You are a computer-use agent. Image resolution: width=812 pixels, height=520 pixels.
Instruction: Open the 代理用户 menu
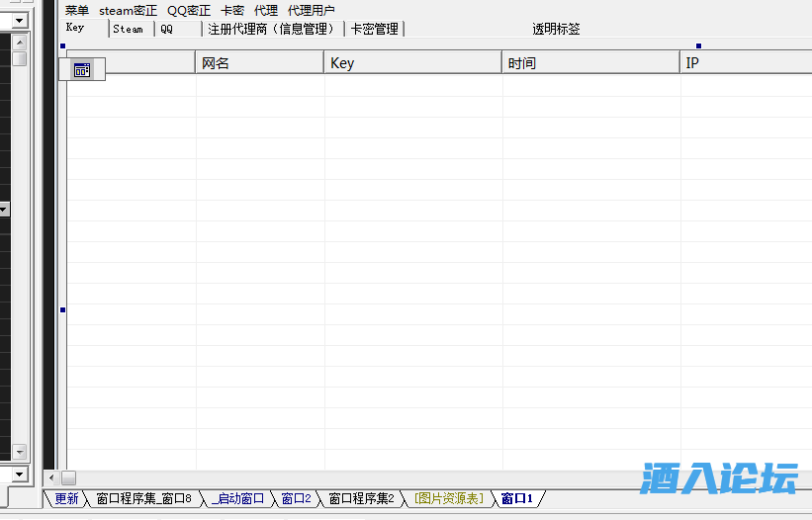312,11
